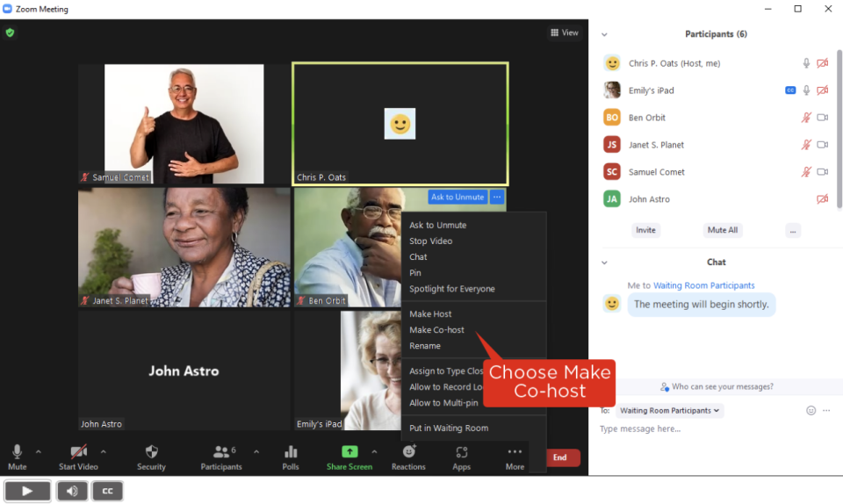Open the Polls icon in toolbar
This screenshot has height=504, width=843.
291,452
